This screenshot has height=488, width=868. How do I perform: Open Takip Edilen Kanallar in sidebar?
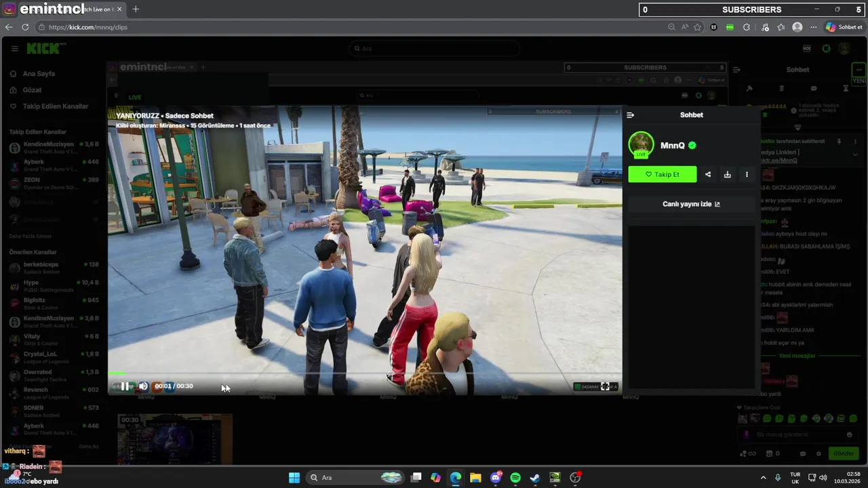click(56, 106)
